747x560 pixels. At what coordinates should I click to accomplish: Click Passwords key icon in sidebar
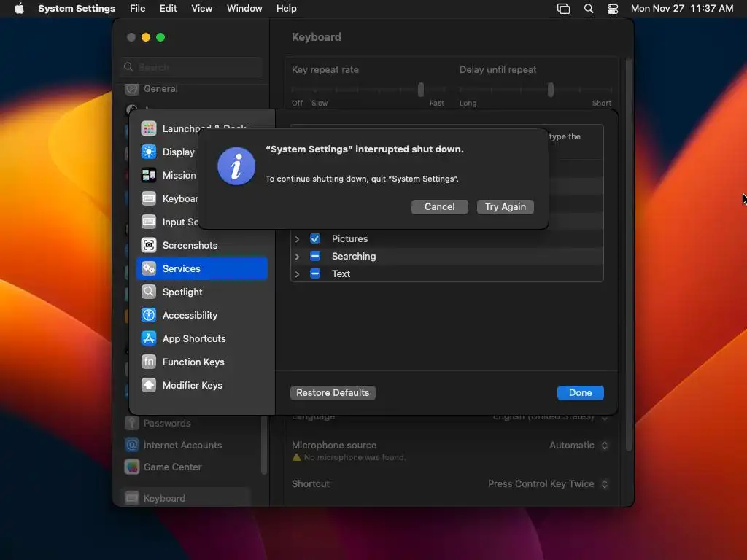132,423
